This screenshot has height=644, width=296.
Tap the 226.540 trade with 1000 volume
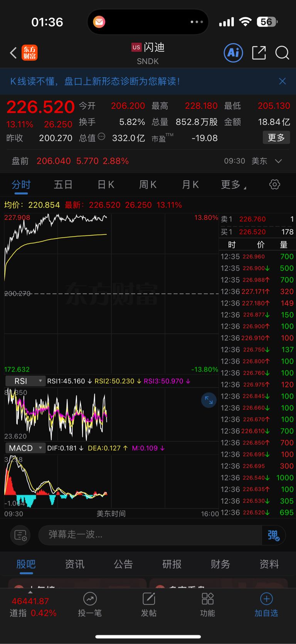pyautogui.click(x=257, y=478)
